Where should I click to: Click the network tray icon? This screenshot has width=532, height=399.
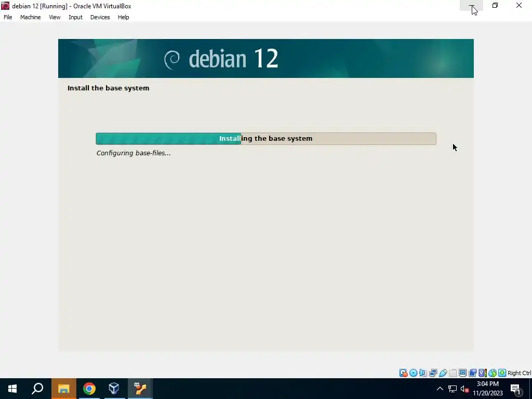click(x=453, y=389)
